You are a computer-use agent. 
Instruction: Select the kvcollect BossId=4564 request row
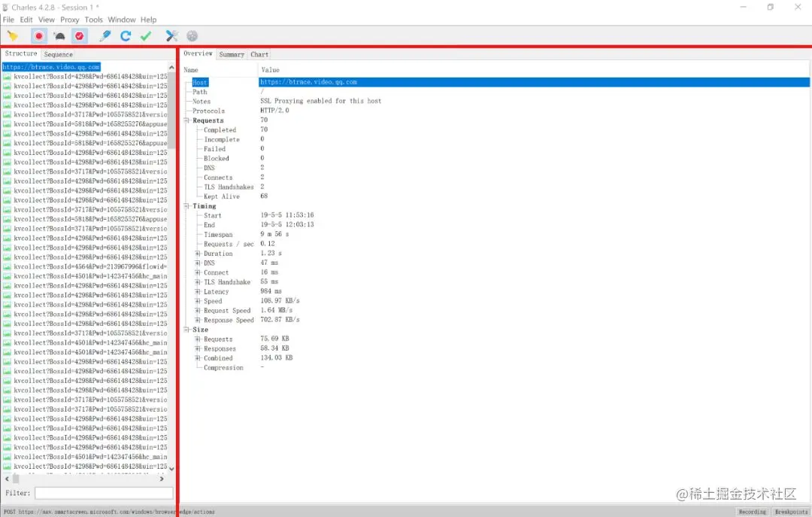pyautogui.click(x=86, y=266)
